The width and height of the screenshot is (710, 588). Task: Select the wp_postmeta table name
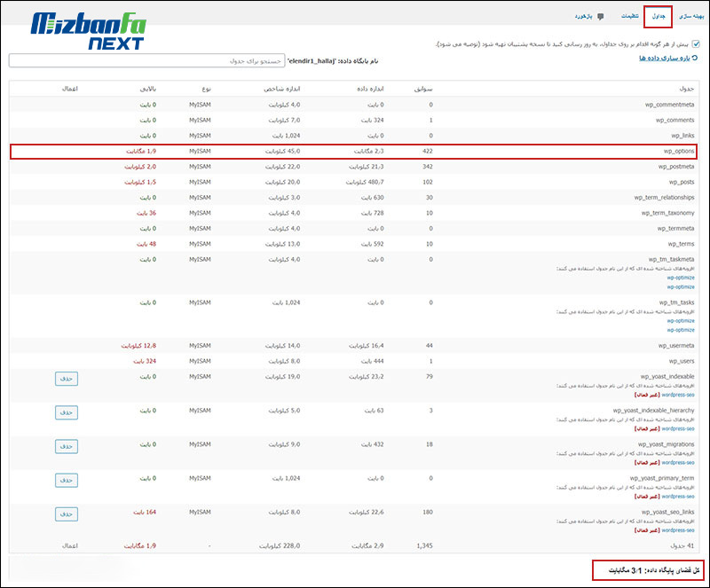676,167
